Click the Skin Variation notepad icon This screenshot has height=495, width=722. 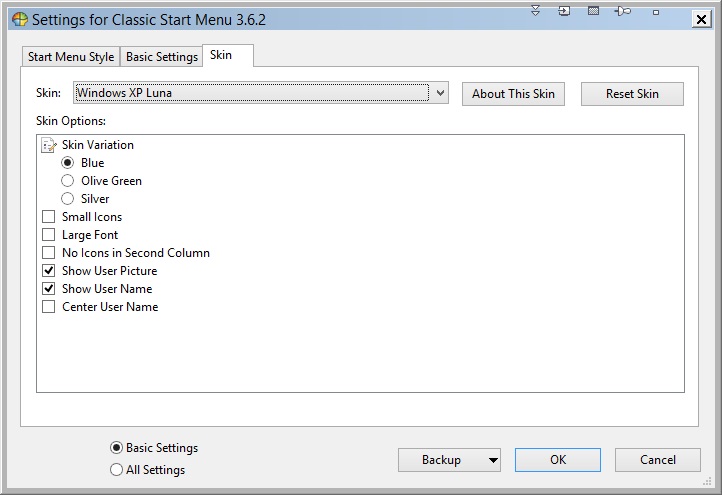pyautogui.click(x=49, y=145)
